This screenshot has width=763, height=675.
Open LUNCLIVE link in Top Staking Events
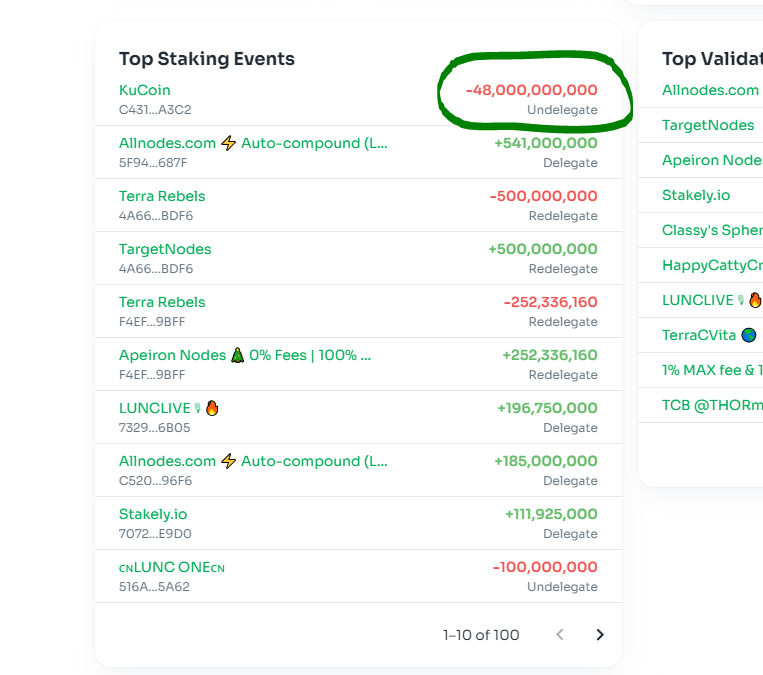coord(169,408)
